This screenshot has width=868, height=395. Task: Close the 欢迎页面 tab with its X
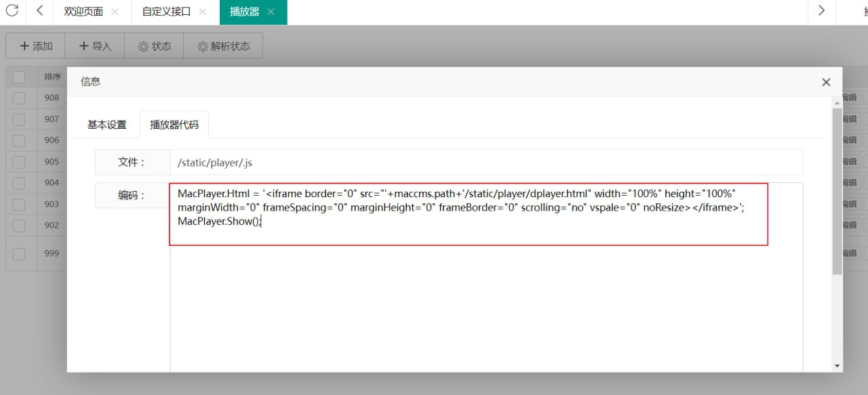[x=115, y=12]
